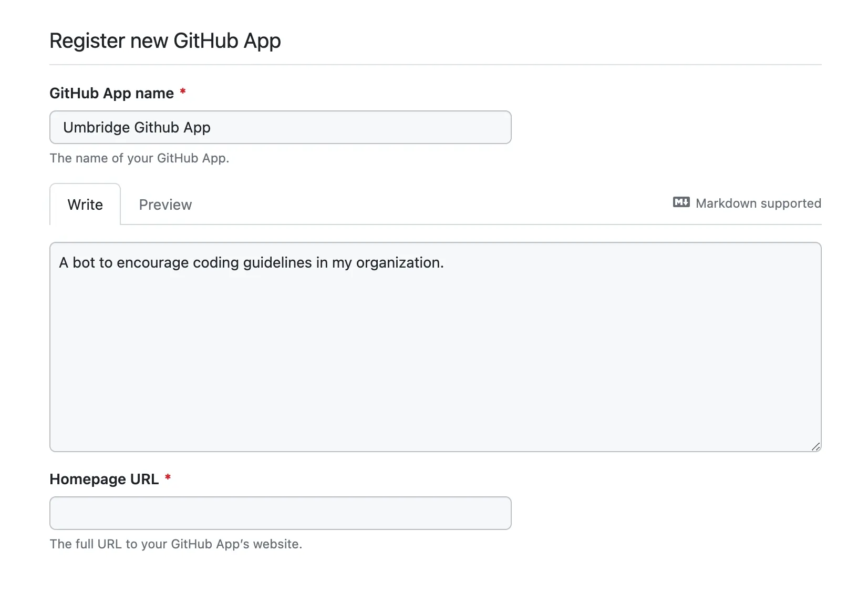Click the textarea resize grip handle
Screen dimensions: 868x592
(x=816, y=446)
